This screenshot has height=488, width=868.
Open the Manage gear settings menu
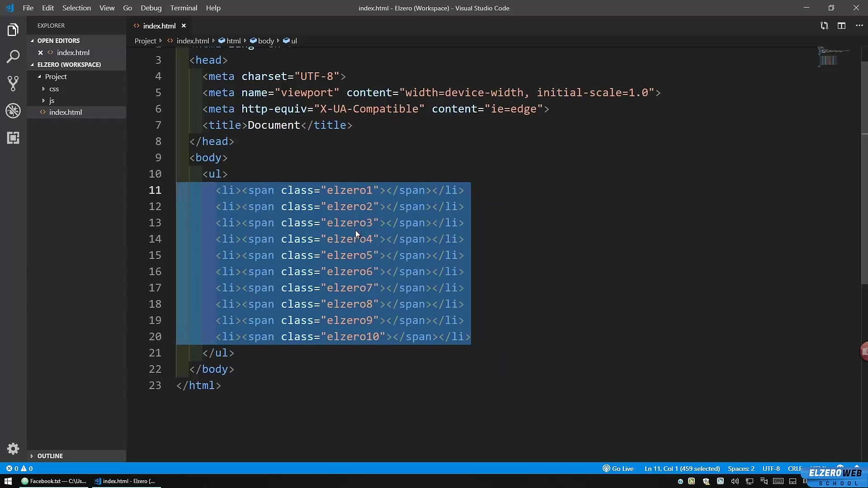click(x=13, y=448)
